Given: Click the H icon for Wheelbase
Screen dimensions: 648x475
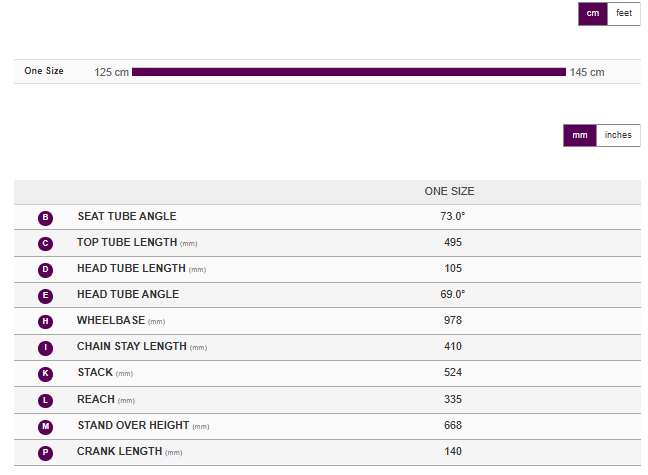Looking at the screenshot, I should (45, 322).
